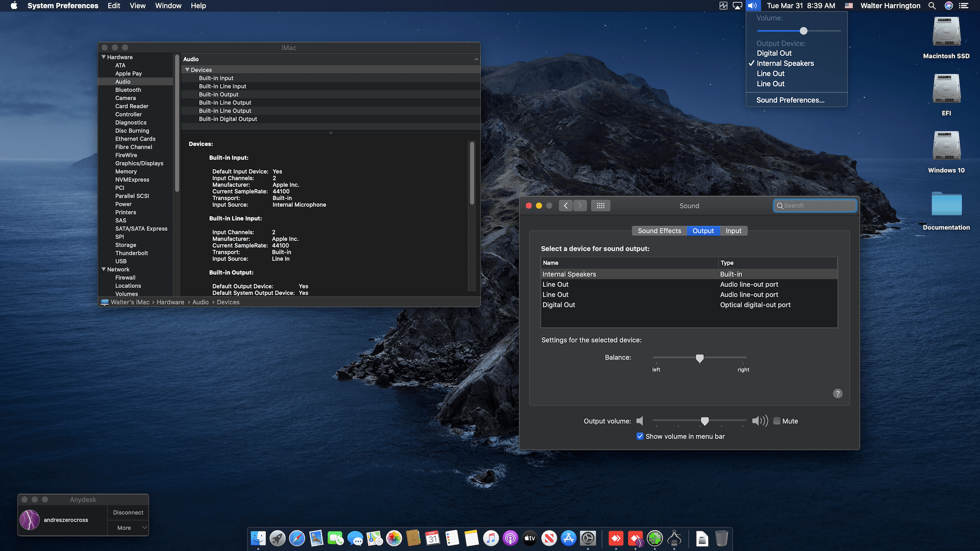The image size is (980, 551).
Task: Click the Siri icon in menu bar
Action: point(949,6)
